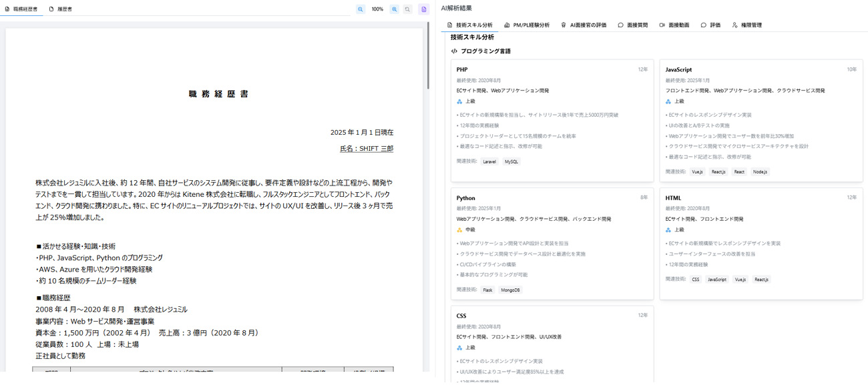The image size is (868, 389).
Task: Click the MongoDB tag in Python card
Action: 510,290
